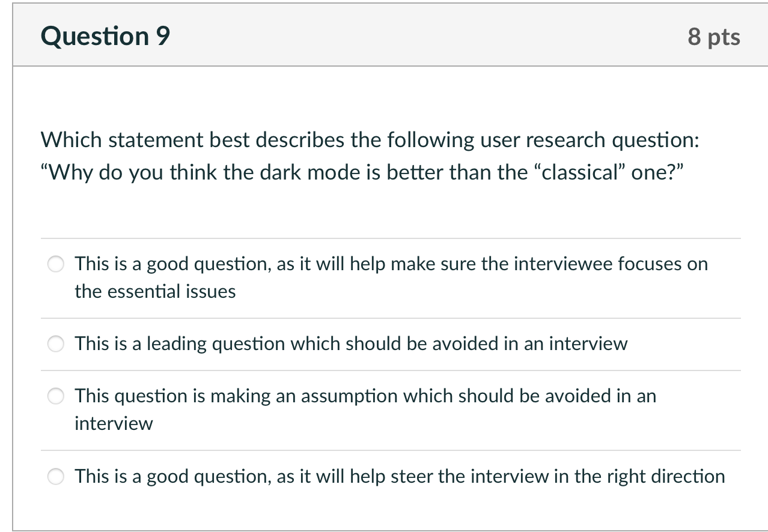Click the 8 pts score label

[x=714, y=37]
